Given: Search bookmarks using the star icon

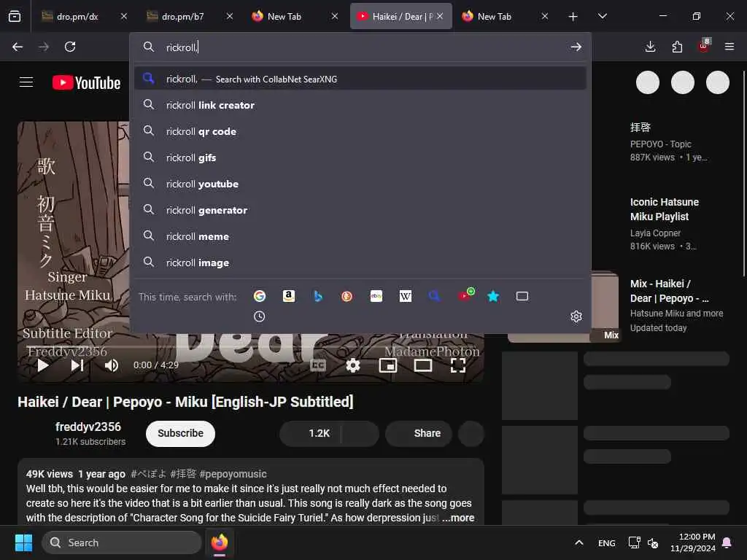Looking at the screenshot, I should click(x=493, y=296).
